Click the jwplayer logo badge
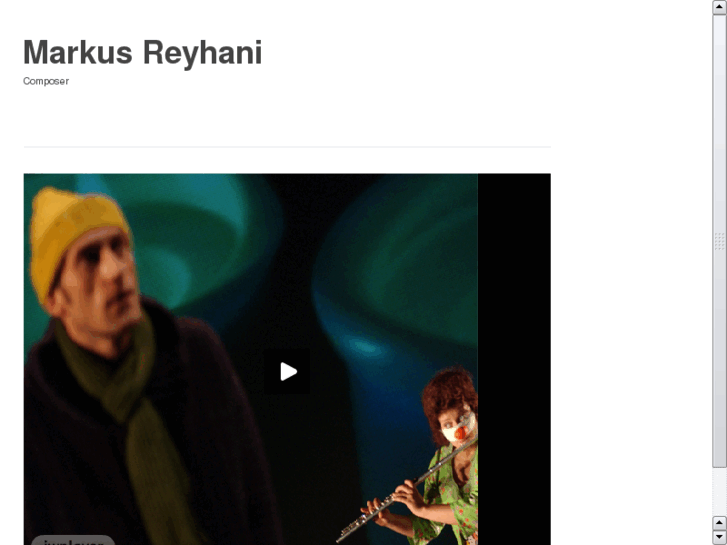 [73, 540]
